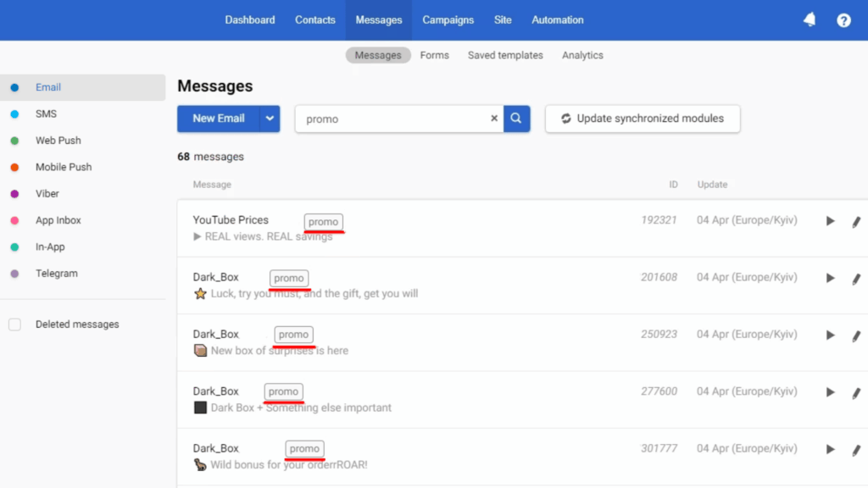Select the Telegram channel in sidebar
868x488 pixels.
click(x=56, y=274)
